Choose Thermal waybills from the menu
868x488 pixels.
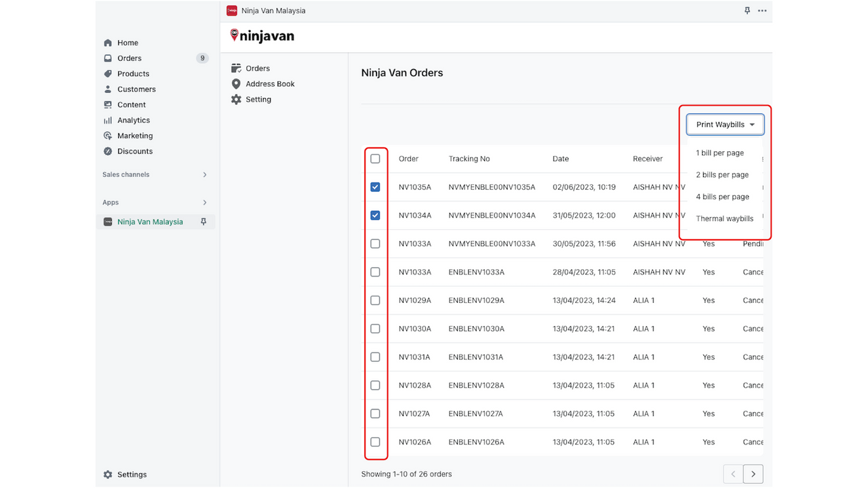[724, 218]
